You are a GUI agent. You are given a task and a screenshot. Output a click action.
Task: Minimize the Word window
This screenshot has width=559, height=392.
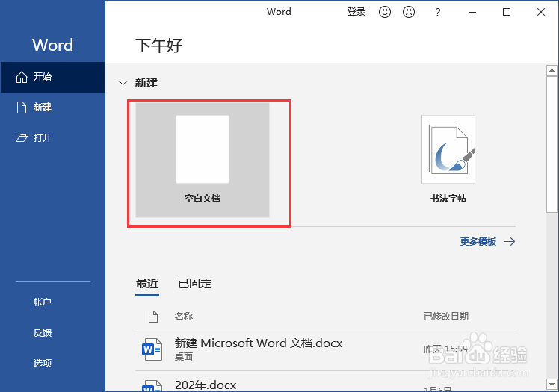[x=472, y=12]
